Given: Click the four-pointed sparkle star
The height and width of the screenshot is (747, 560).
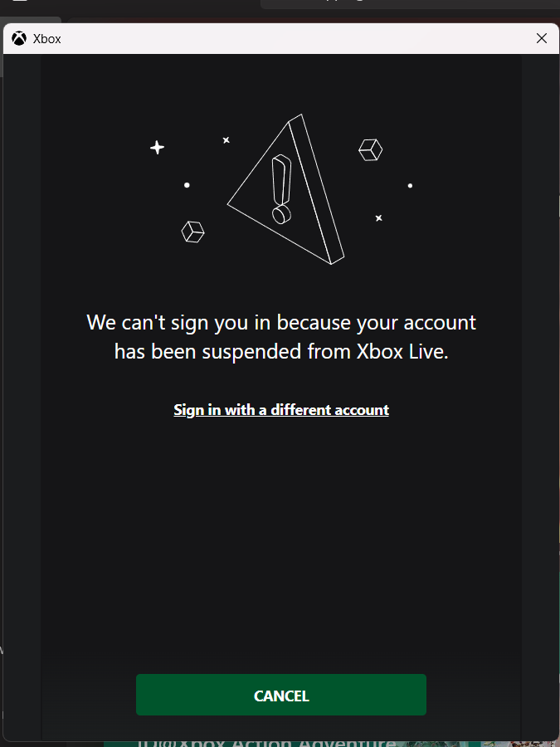Looking at the screenshot, I should 157,148.
